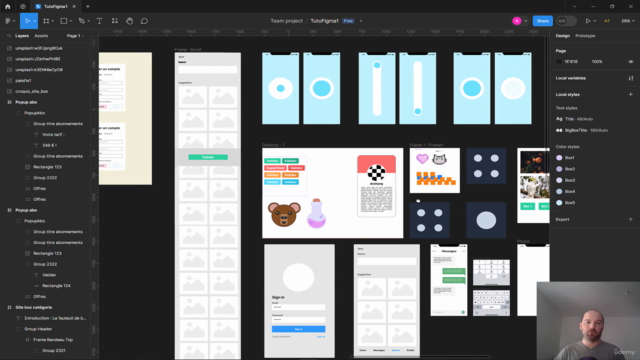The height and width of the screenshot is (360, 640).
Task: Open a new tab with plus icon
Action: pyautogui.click(x=88, y=7)
